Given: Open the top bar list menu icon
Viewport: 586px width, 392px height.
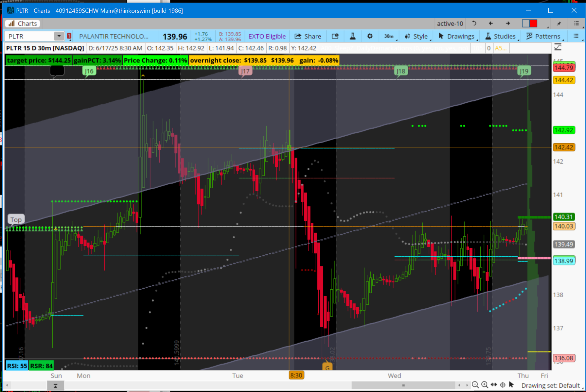Looking at the screenshot, I should click(x=577, y=23).
